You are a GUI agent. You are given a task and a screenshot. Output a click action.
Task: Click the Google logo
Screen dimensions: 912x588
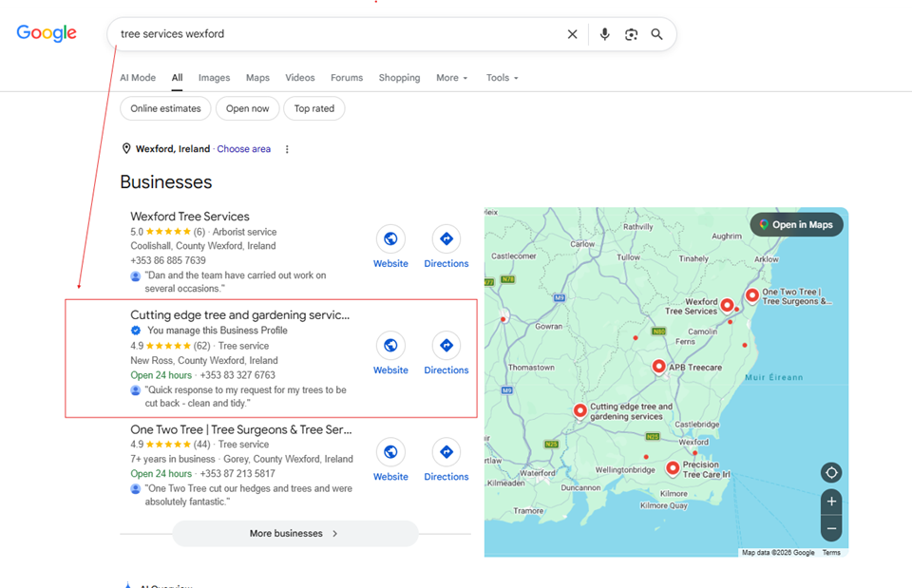pyautogui.click(x=47, y=33)
